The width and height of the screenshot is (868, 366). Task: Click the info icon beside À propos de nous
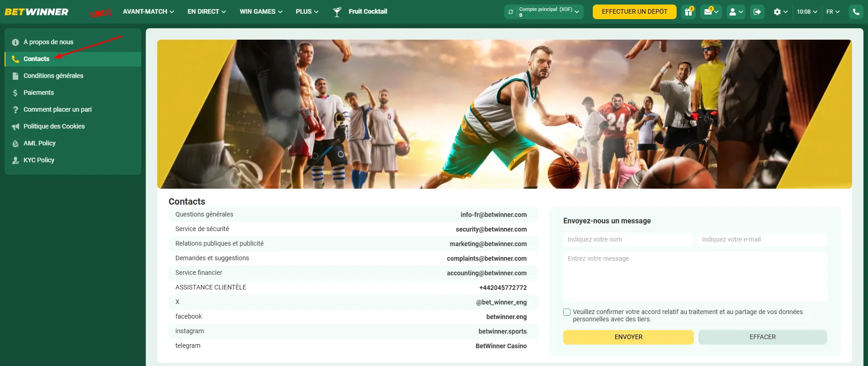[x=15, y=42]
